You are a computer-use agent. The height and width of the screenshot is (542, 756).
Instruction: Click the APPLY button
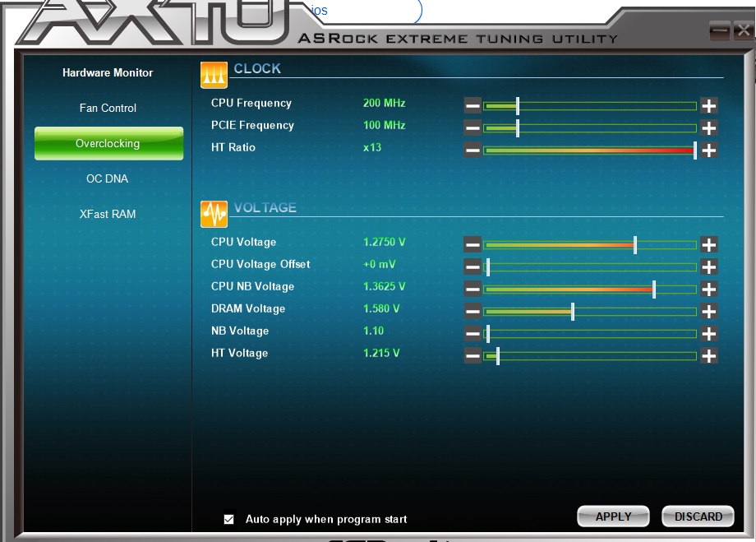pos(613,517)
